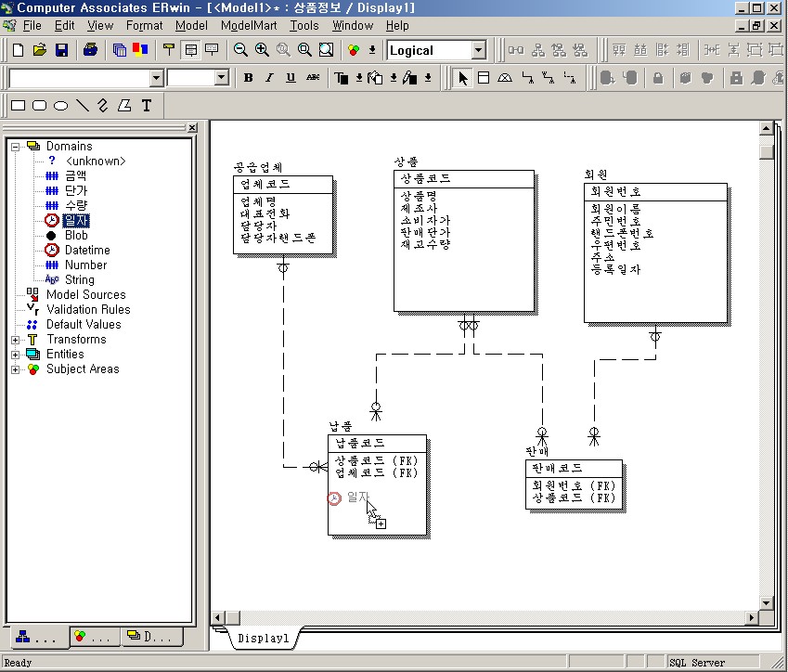Select the Entity creation tool

point(484,78)
